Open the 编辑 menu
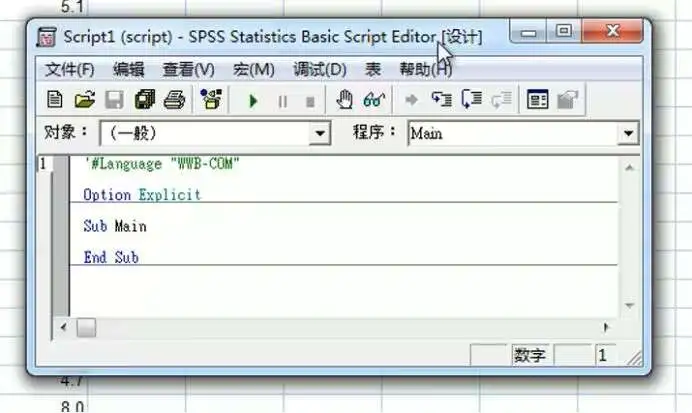 tap(128, 70)
